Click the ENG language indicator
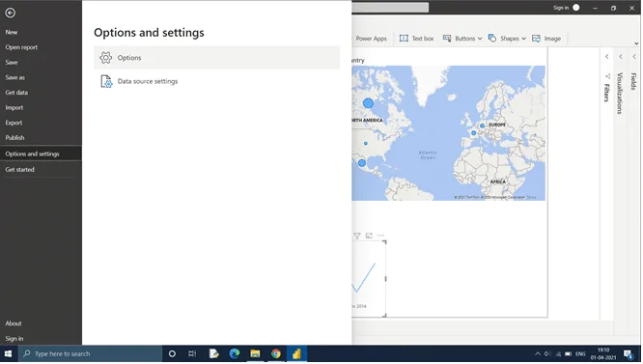This screenshot has width=643, height=364. (x=581, y=354)
